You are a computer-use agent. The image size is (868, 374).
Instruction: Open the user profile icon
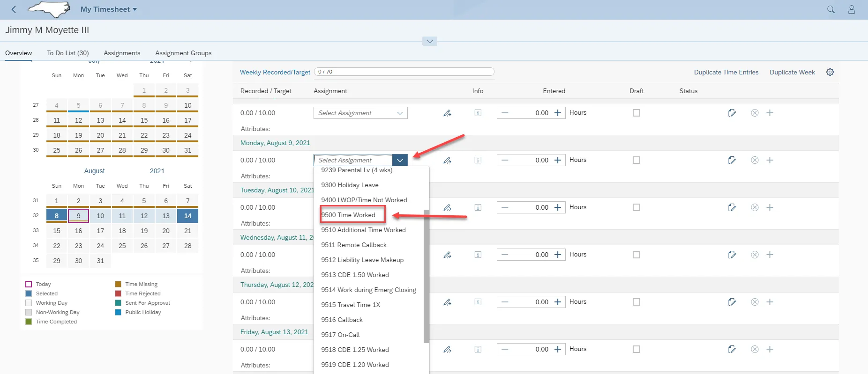pos(851,9)
